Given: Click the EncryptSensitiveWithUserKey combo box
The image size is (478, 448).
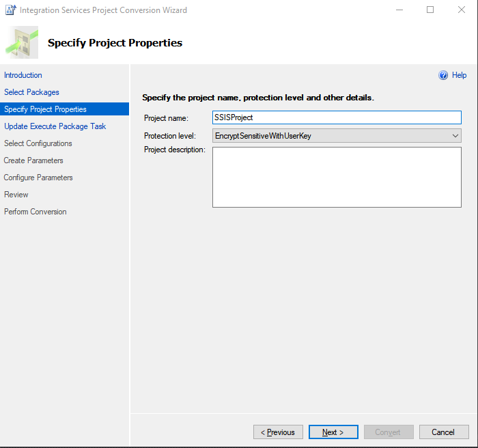Looking at the screenshot, I should pos(337,136).
